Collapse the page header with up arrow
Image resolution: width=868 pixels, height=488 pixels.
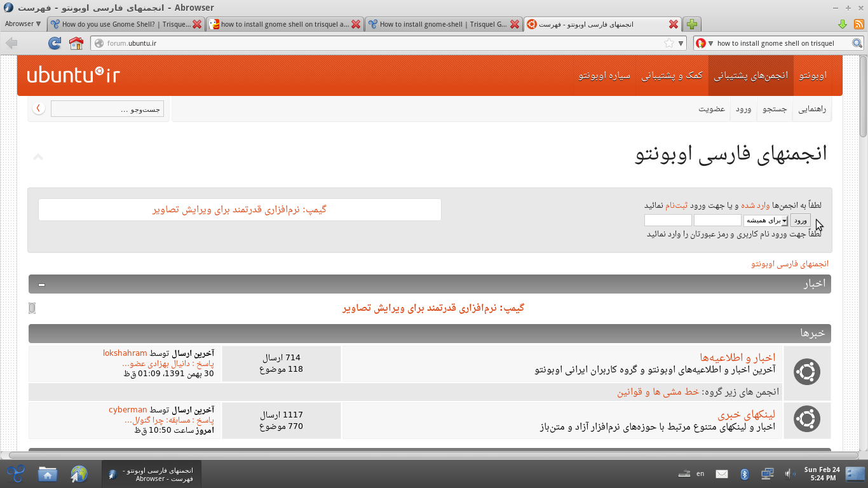[38, 156]
